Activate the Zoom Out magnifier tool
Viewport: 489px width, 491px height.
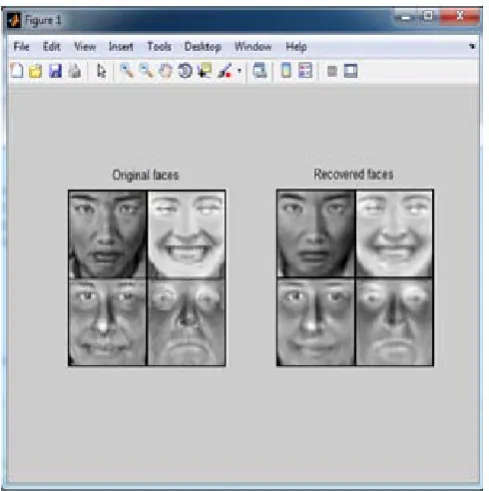click(146, 71)
